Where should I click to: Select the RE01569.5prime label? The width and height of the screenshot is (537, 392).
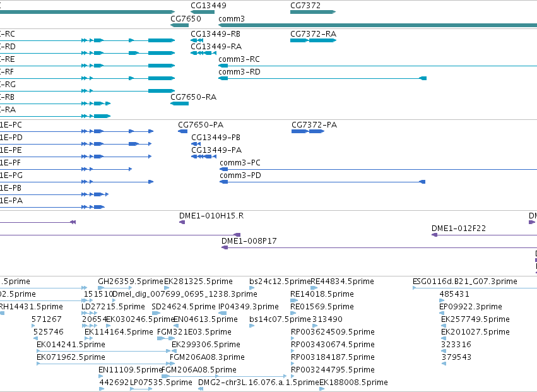pyautogui.click(x=322, y=306)
